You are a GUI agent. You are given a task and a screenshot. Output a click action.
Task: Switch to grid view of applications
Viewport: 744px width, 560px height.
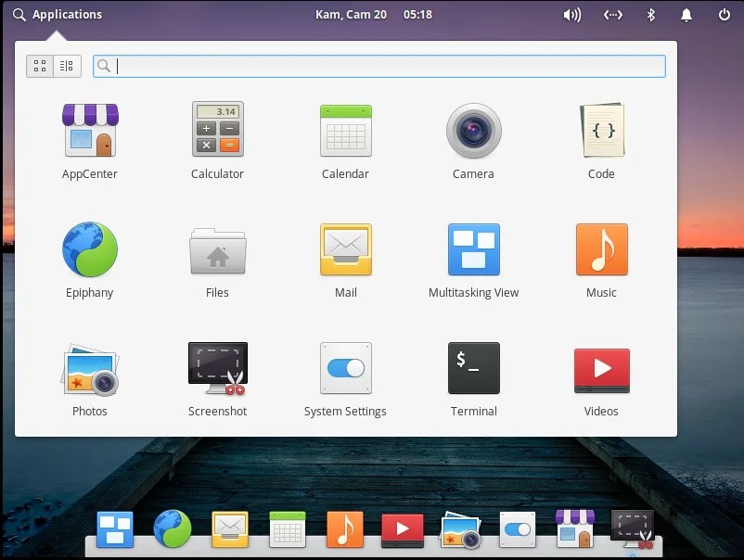[40, 66]
